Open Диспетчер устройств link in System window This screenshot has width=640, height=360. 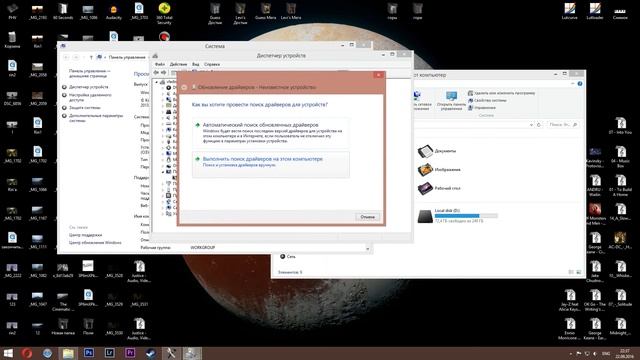pyautogui.click(x=89, y=87)
